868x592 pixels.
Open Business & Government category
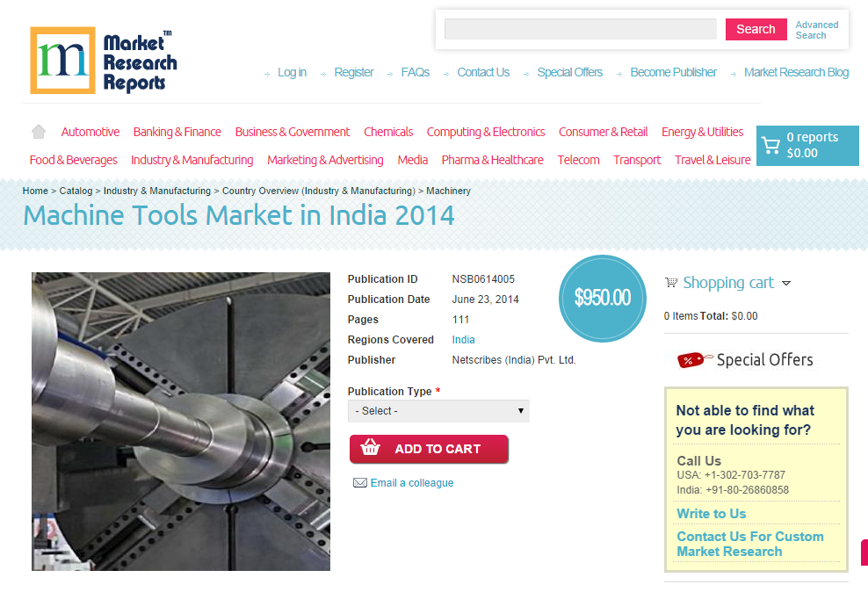coord(293,132)
